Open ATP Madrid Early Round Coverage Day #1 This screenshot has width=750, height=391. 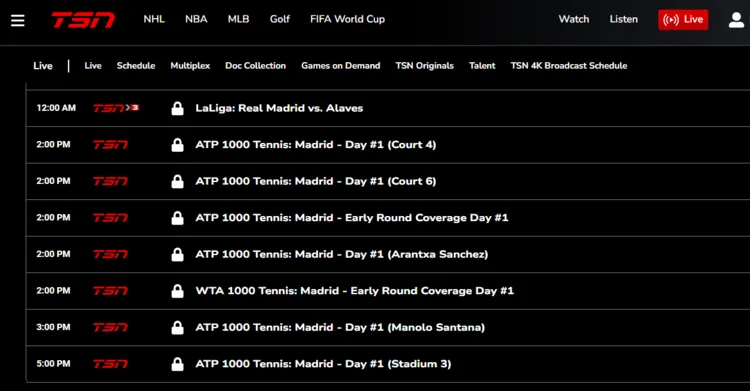click(x=352, y=218)
